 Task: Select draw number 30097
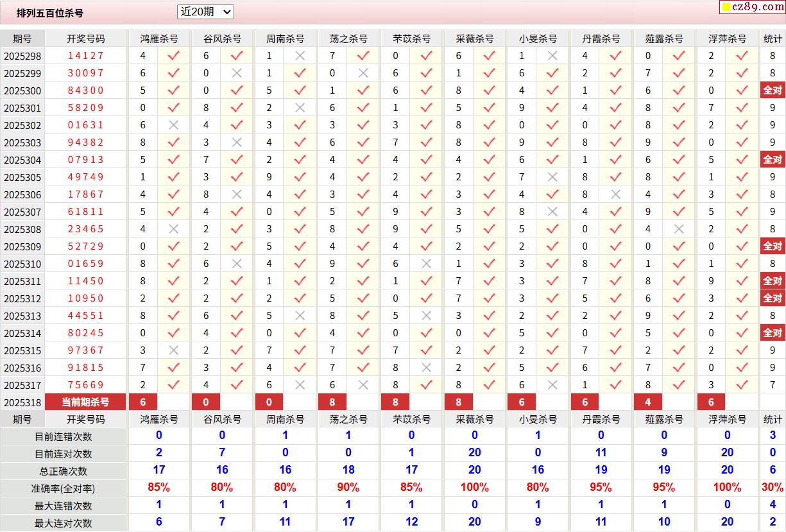click(x=85, y=73)
